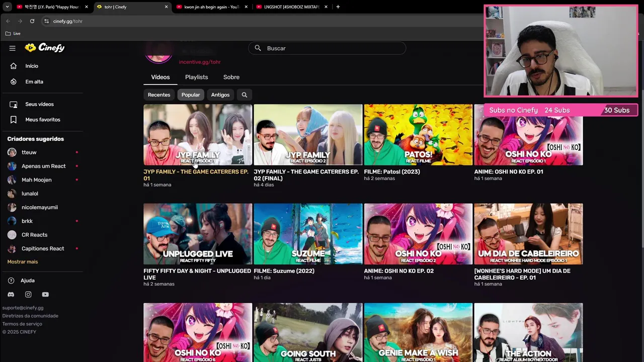Open the Instagram icon in sidebar footer
This screenshot has height=362, width=644.
click(x=28, y=295)
